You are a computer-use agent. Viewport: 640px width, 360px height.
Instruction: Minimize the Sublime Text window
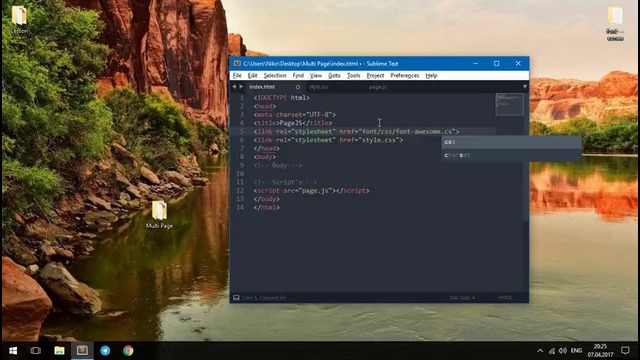pyautogui.click(x=476, y=63)
